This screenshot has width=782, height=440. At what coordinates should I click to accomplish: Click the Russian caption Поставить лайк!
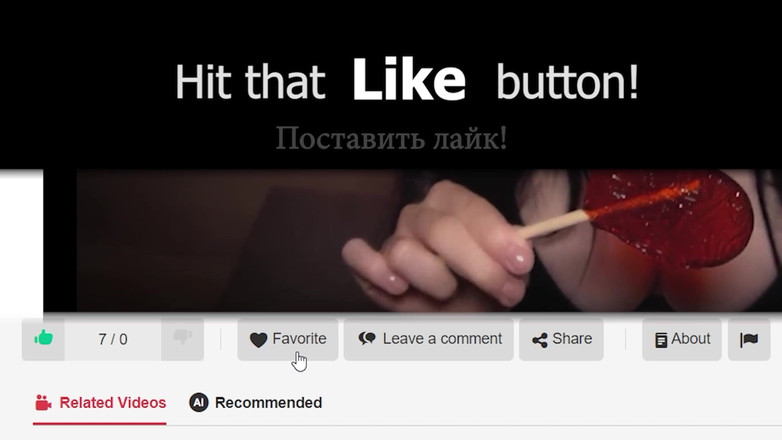(x=391, y=138)
